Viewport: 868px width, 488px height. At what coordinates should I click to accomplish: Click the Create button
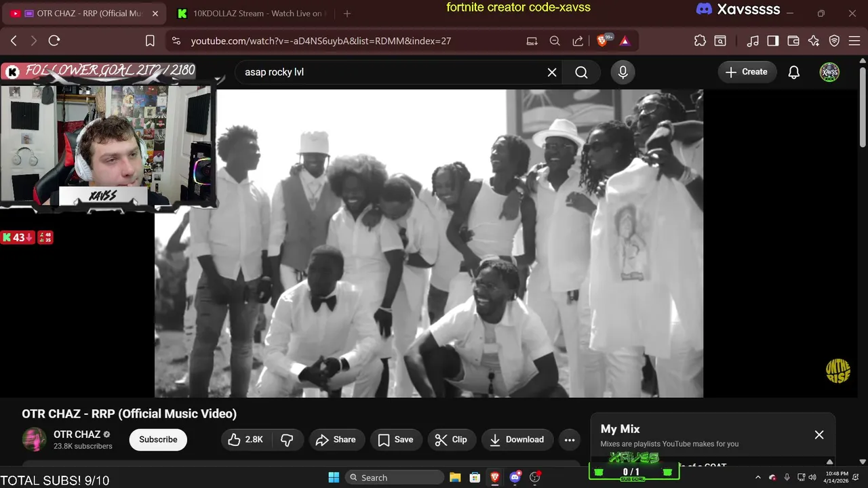pos(747,72)
